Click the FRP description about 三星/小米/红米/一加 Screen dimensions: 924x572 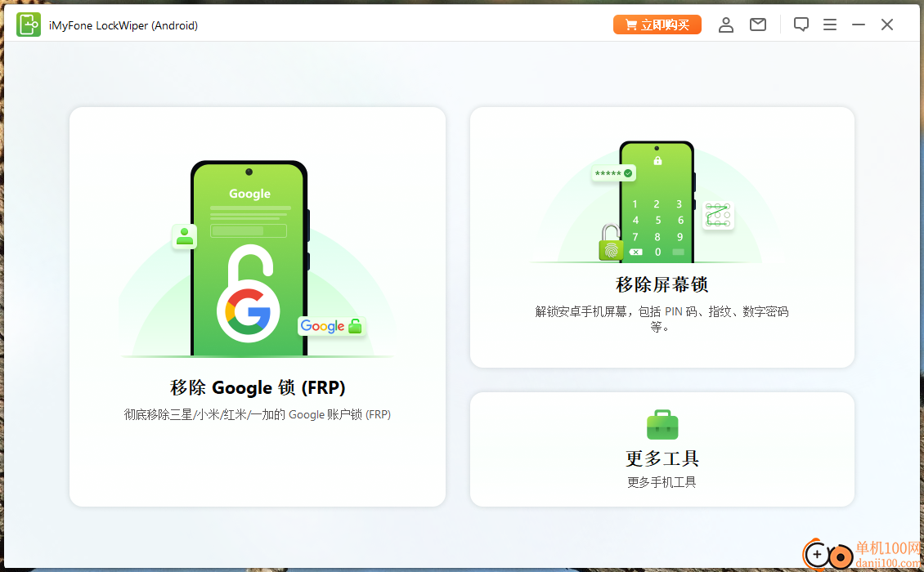[258, 415]
